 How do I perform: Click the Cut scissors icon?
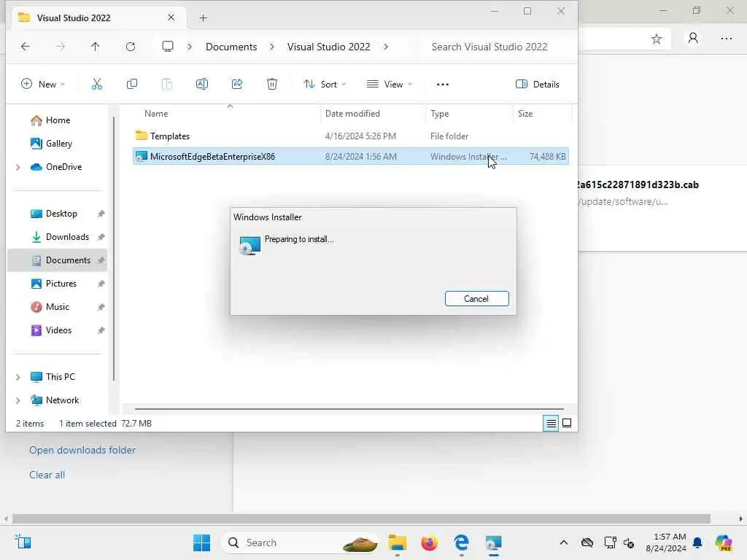pos(97,85)
